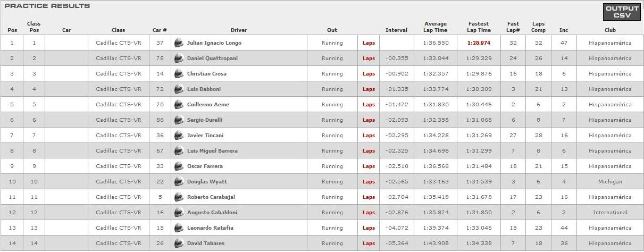This screenshot has height=252, width=644.
Task: Open driver profile of Javier Tincani
Action: click(205, 136)
